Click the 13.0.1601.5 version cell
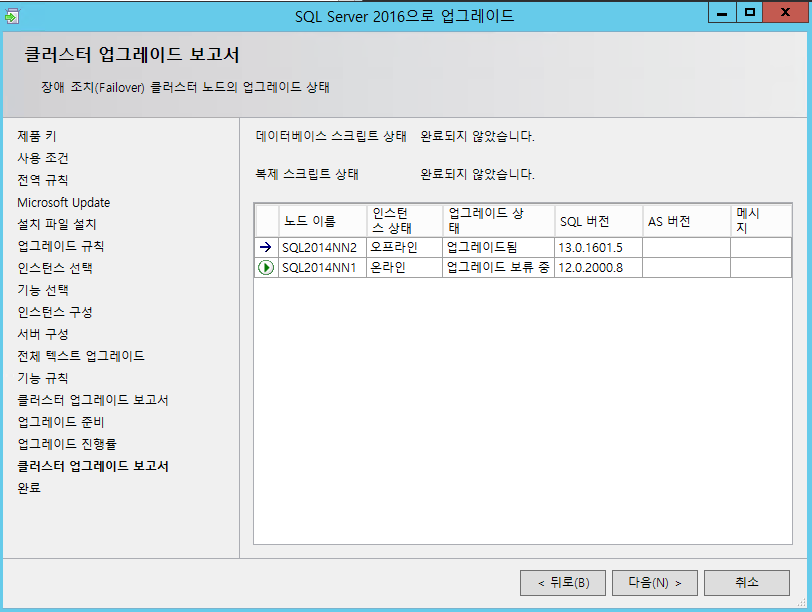Image resolution: width=812 pixels, height=612 pixels. pos(599,247)
